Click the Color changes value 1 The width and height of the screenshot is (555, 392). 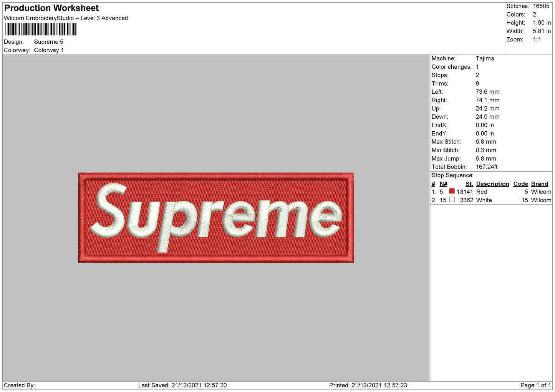477,67
